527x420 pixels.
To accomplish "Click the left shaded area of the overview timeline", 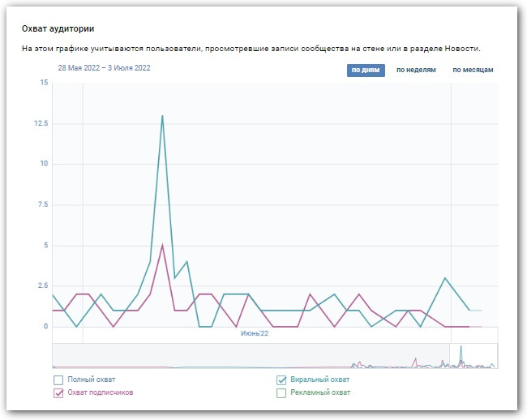I will tap(243, 356).
